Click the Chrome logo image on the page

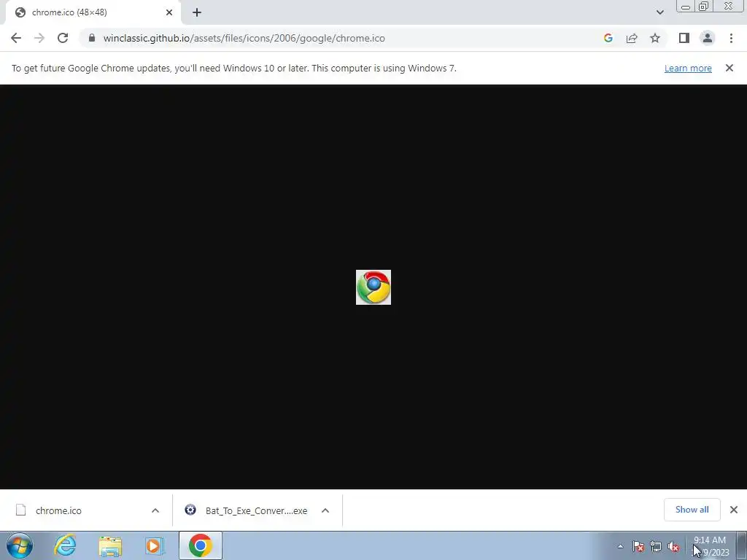click(373, 287)
